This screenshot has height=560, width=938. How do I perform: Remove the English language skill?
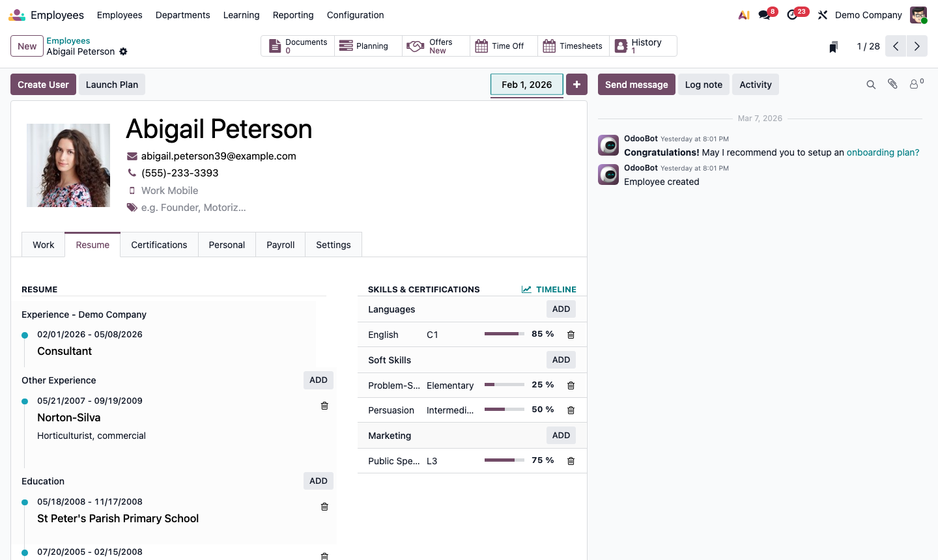tap(571, 335)
